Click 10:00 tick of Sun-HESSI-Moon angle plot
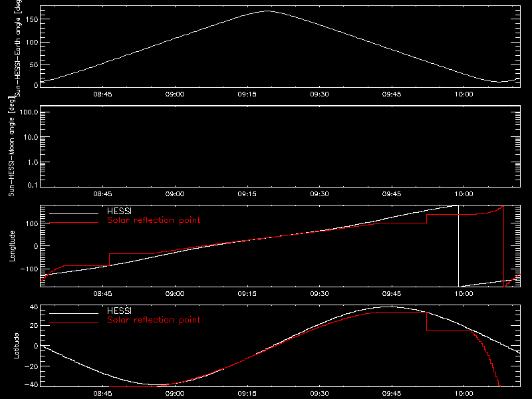 [x=464, y=194]
